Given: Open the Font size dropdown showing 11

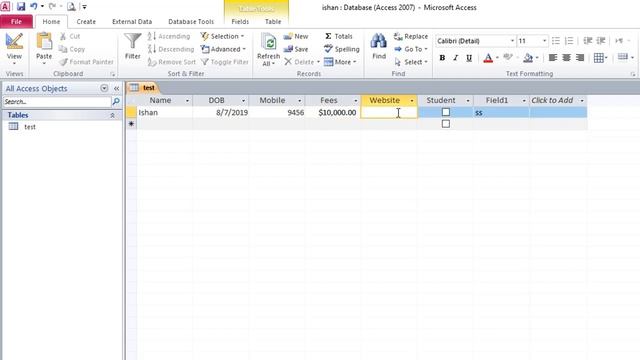Looking at the screenshot, I should (544, 41).
